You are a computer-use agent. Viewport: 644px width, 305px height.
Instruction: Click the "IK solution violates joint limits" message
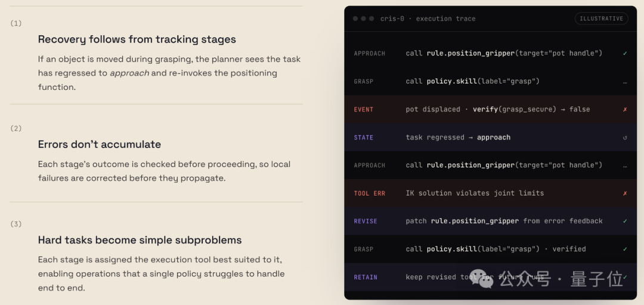coord(475,193)
